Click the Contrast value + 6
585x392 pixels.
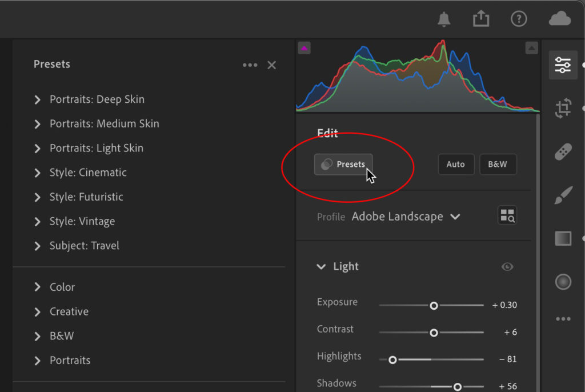(510, 332)
